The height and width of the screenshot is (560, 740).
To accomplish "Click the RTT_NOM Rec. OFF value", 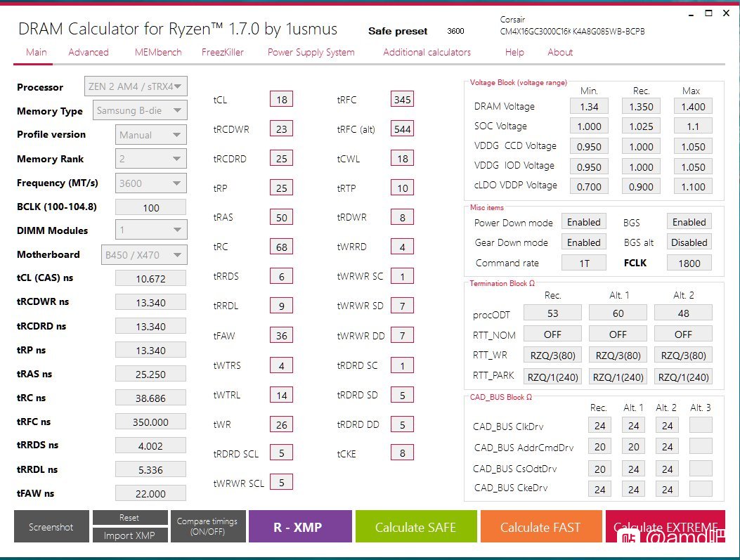I will click(x=552, y=334).
